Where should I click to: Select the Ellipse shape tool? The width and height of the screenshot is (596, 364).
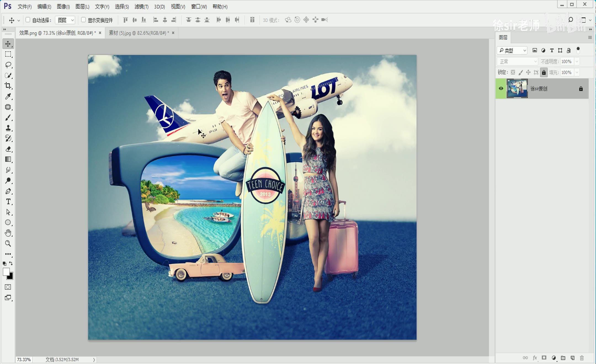tap(8, 223)
